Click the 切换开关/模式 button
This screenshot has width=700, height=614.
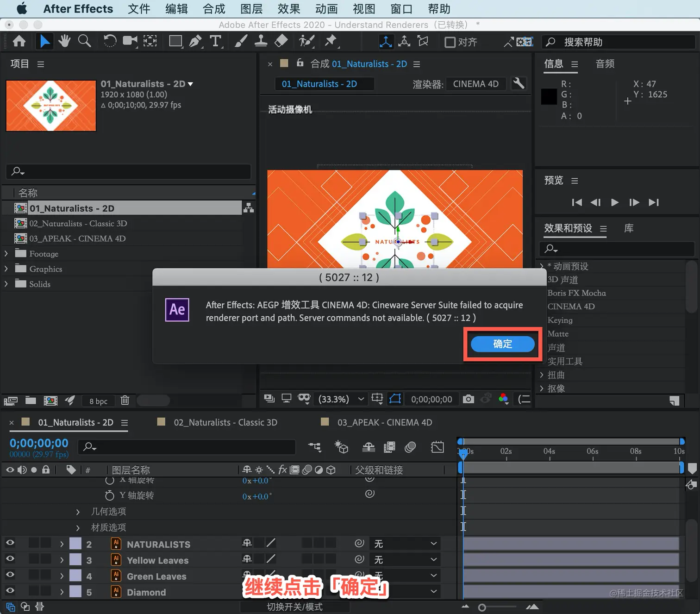pyautogui.click(x=295, y=607)
